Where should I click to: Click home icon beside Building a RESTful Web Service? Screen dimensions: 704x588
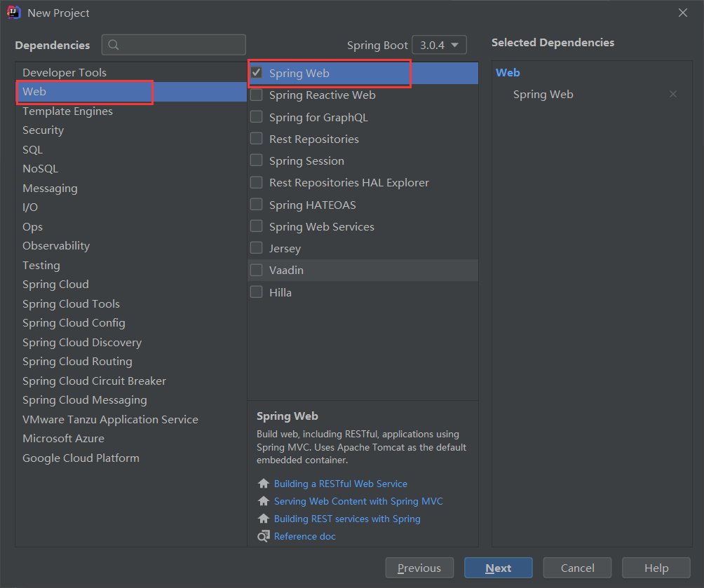(x=264, y=484)
